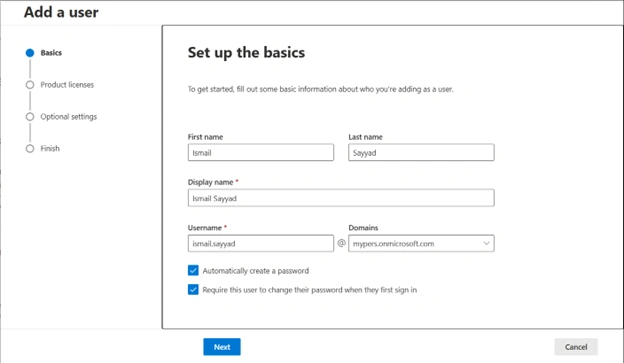Click the Optional settings step circle
This screenshot has height=363, width=624.
(30, 117)
